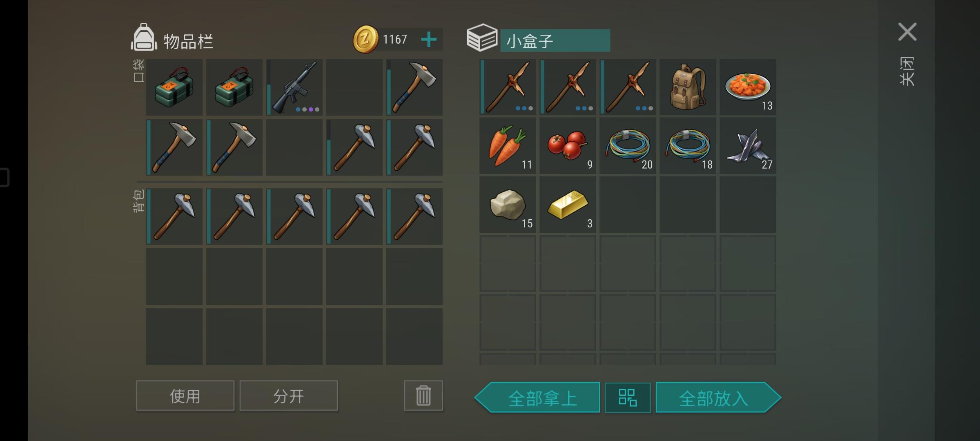Select the wiring coil stack of 20
980x441 pixels.
628,146
